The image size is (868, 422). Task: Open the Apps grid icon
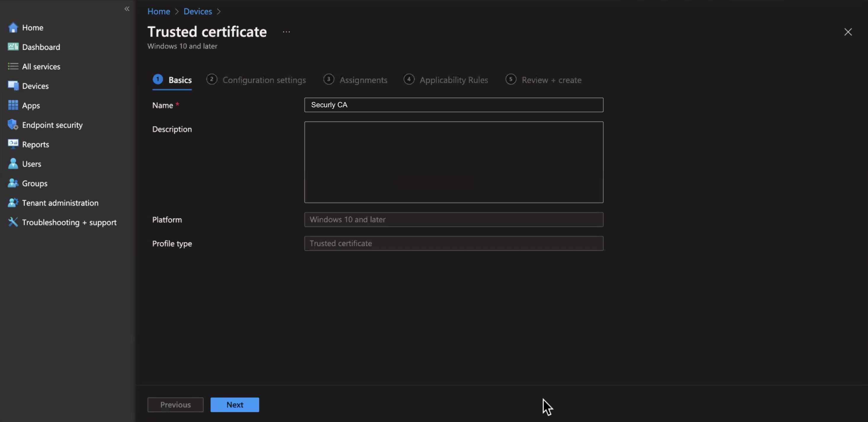coord(13,105)
